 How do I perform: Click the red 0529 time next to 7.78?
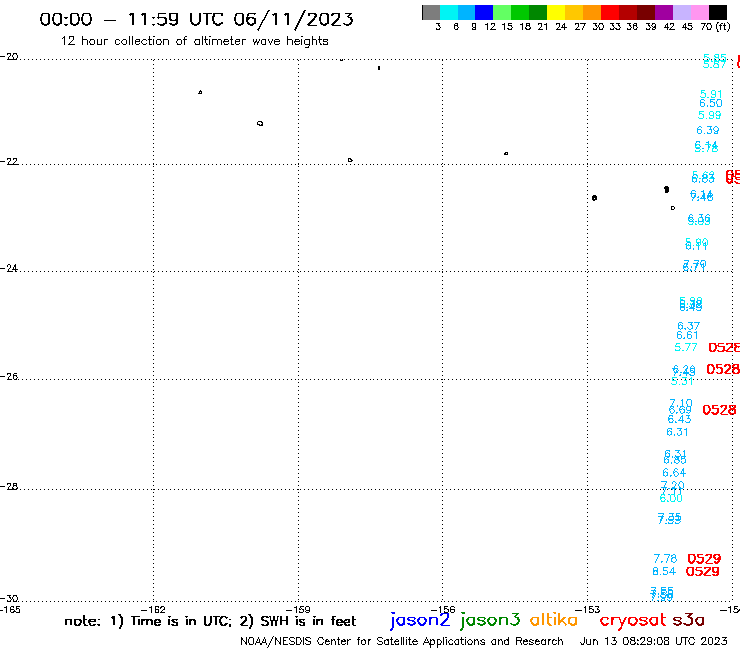click(x=704, y=559)
